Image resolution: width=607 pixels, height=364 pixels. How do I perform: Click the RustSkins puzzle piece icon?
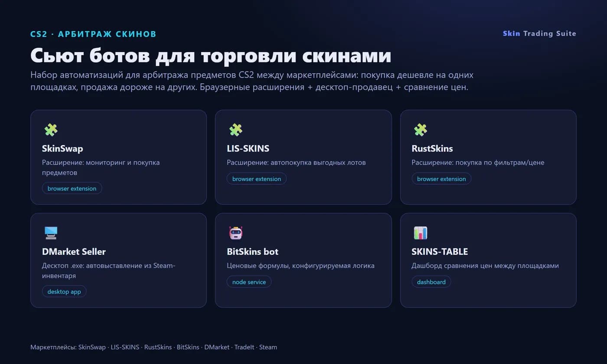420,130
